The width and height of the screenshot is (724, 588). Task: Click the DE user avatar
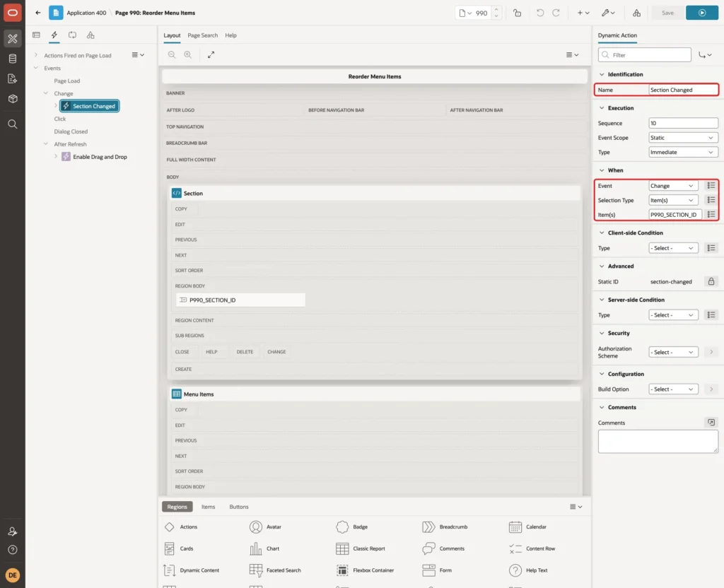(13, 575)
